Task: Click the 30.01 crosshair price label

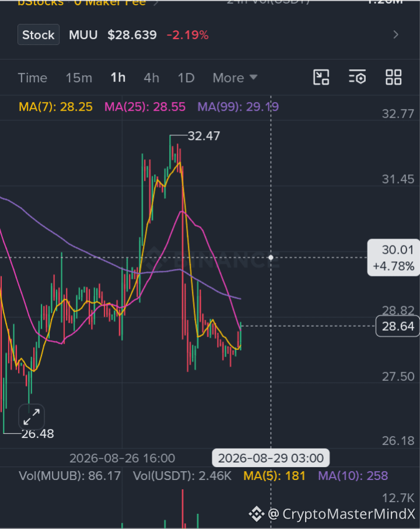Action: [394, 258]
